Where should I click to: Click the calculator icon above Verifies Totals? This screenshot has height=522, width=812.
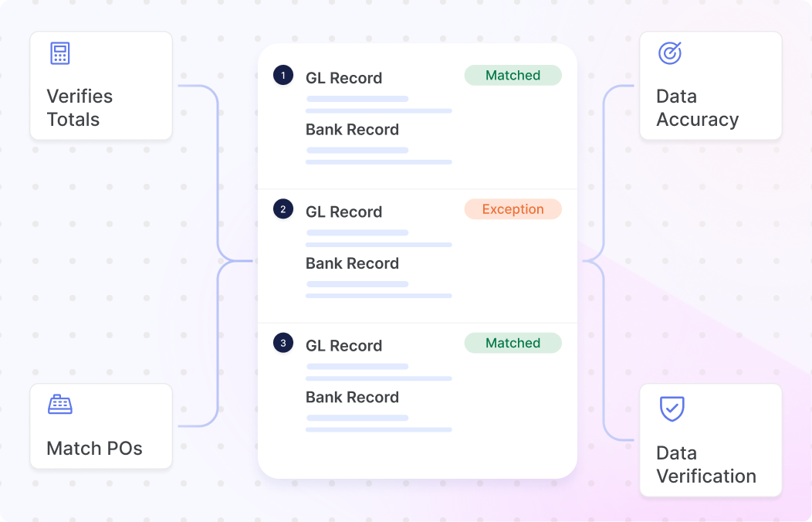coord(60,53)
